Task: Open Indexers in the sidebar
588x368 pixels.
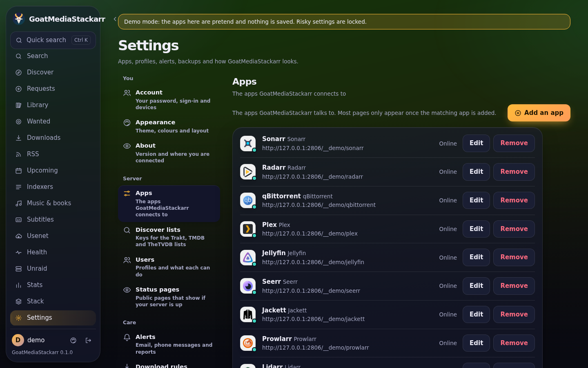Action: 53,187
